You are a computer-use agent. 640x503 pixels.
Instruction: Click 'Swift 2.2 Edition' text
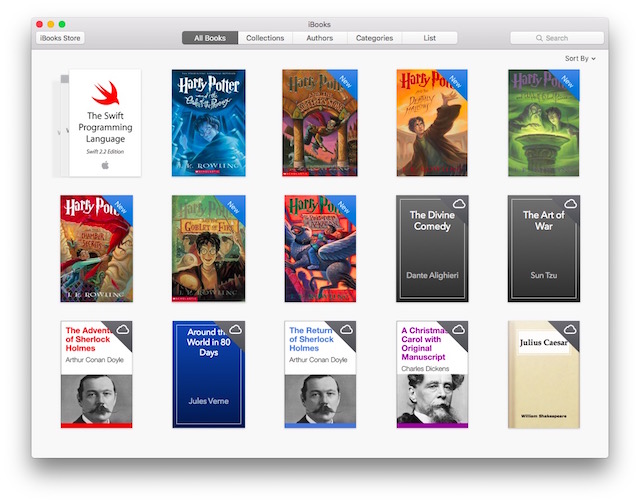click(x=105, y=151)
